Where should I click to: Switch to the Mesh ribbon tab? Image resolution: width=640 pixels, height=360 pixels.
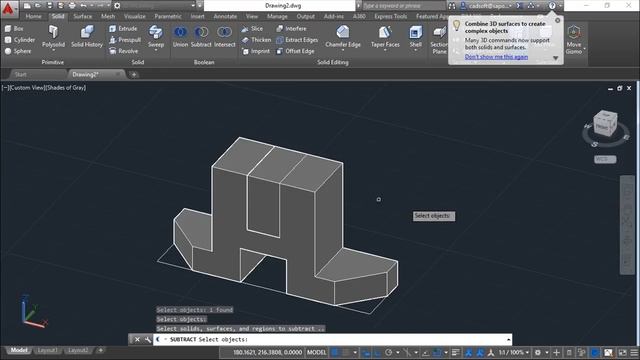(108, 16)
